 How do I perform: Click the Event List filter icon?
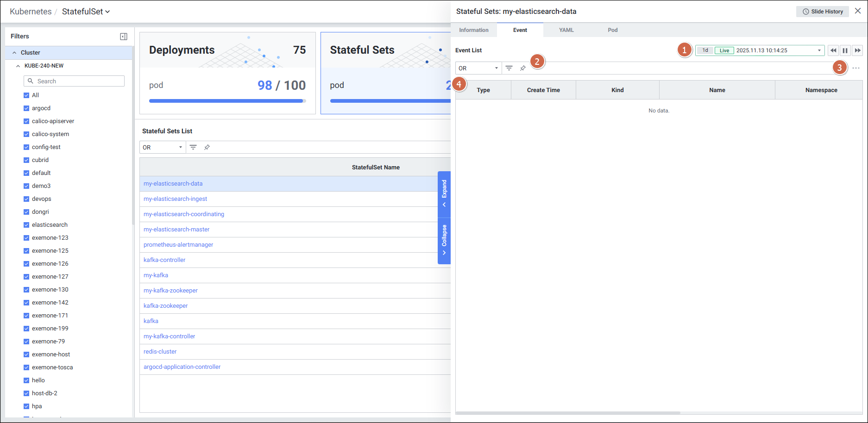[x=509, y=68]
